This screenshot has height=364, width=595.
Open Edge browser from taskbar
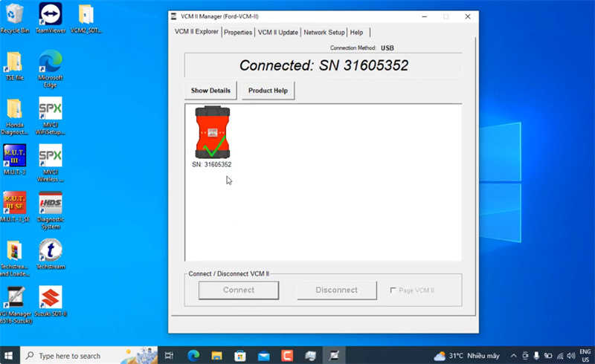pyautogui.click(x=193, y=356)
